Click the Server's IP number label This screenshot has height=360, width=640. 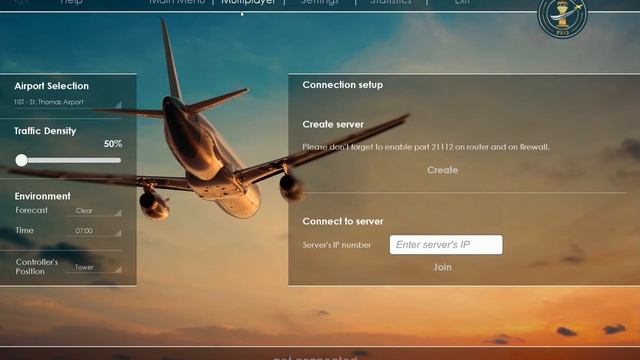pos(337,245)
